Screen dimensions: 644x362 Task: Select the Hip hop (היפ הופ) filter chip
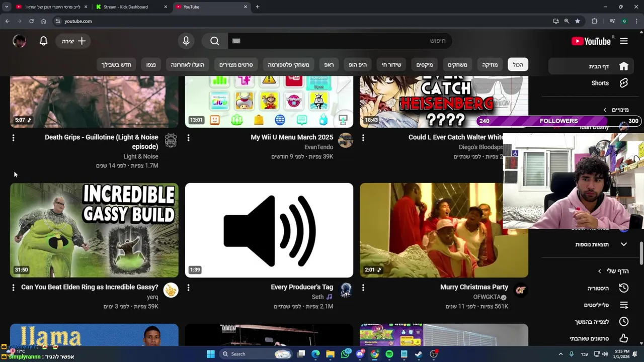[x=358, y=64]
